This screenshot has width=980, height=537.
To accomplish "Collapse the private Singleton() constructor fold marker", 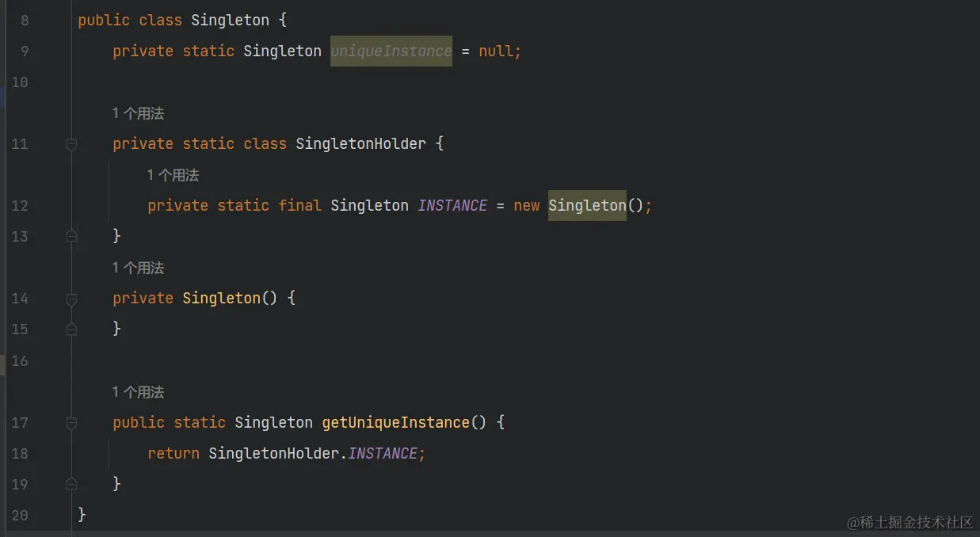I will pos(71,299).
